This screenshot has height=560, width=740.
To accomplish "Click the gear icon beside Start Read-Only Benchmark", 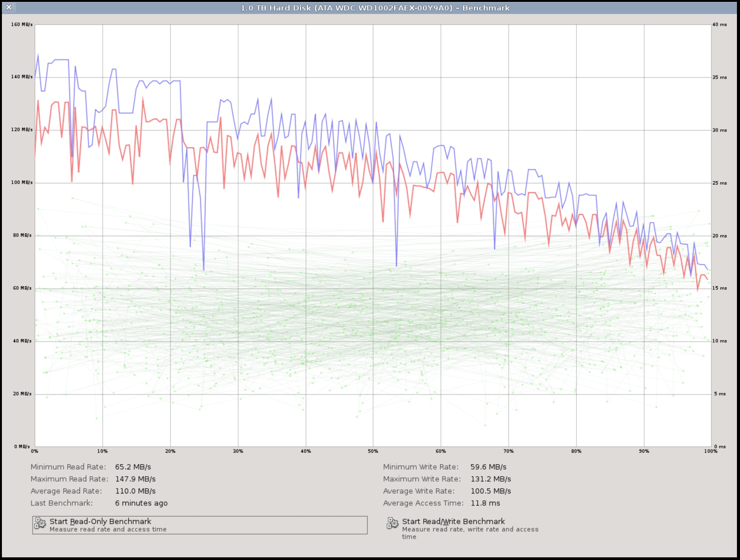I will point(40,523).
